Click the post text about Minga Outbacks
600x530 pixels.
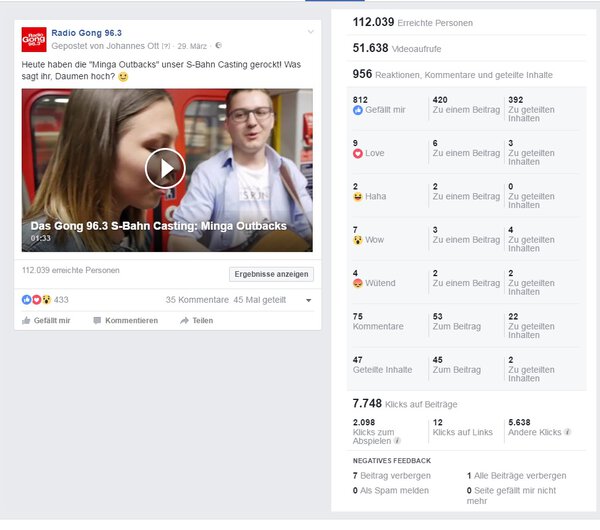tap(161, 70)
